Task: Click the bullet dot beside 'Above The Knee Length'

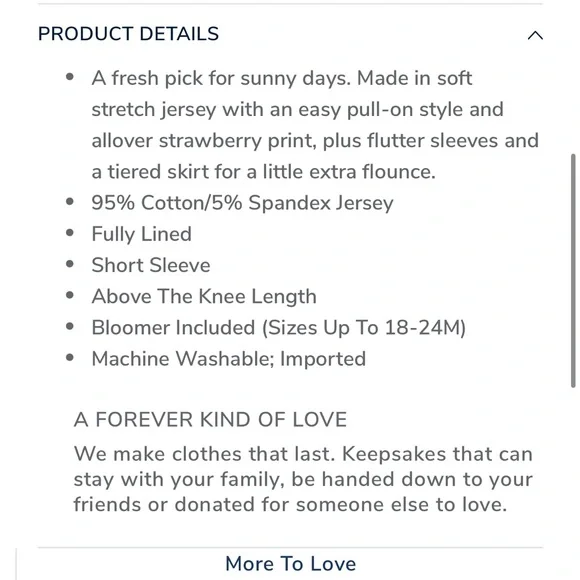Action: coord(70,295)
